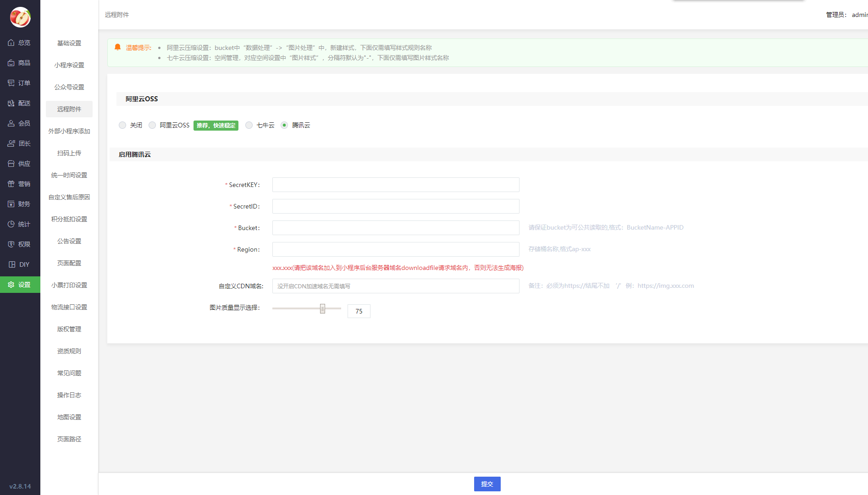Click the apple logo in the sidebar
Image resolution: width=868 pixels, height=495 pixels.
pos(20,17)
